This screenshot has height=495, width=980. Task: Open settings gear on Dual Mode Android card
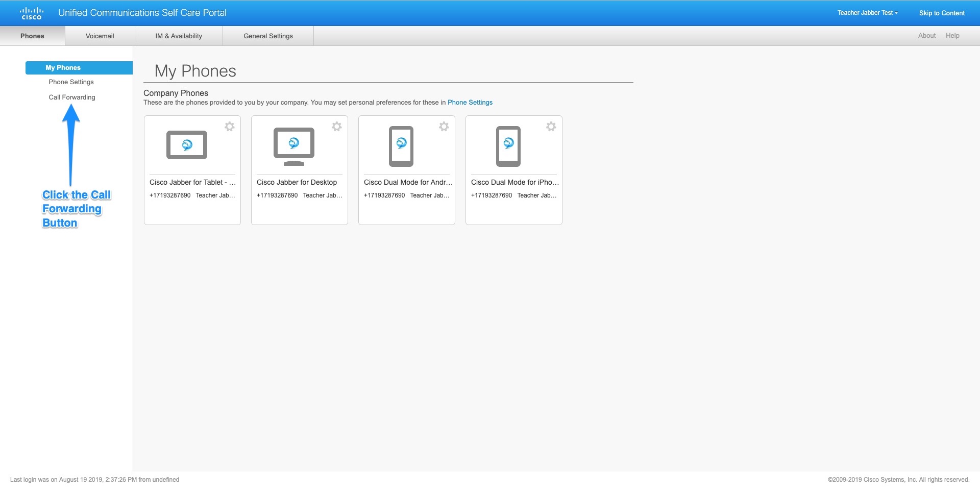pos(444,127)
